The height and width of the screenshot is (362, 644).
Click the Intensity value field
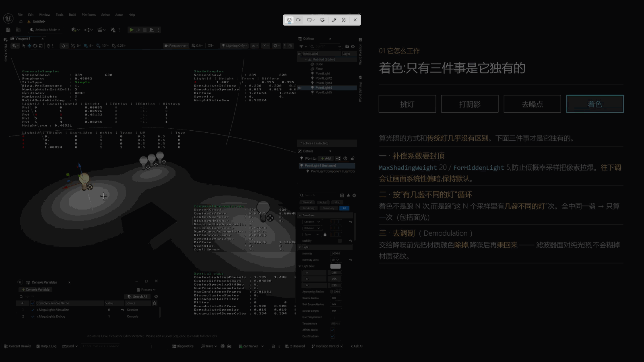[336, 253]
